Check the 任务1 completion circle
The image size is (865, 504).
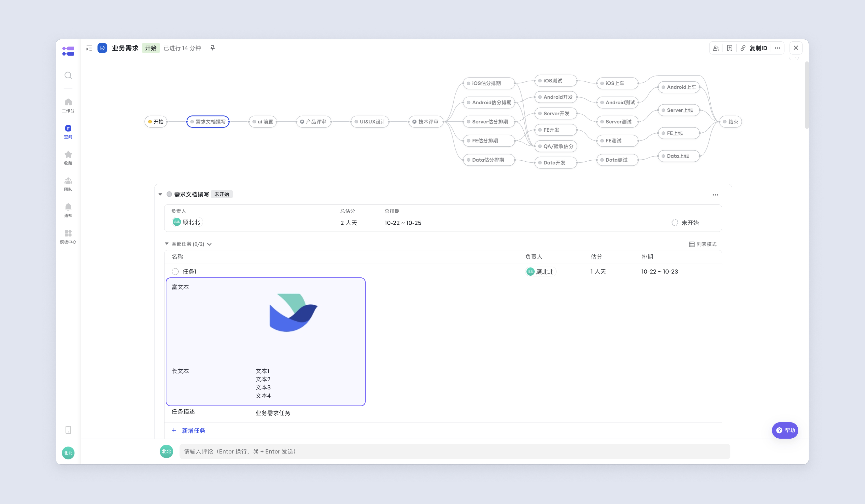(175, 272)
